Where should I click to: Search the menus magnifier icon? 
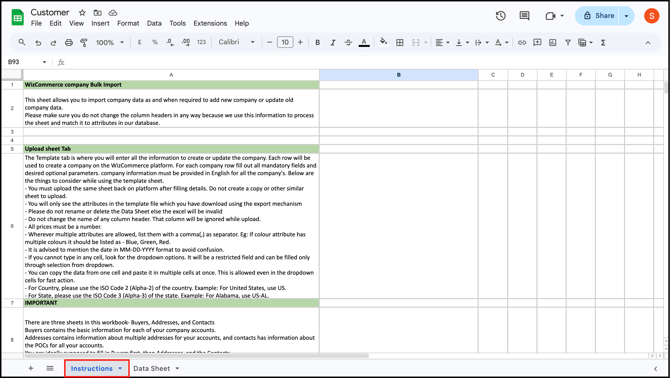click(x=22, y=42)
